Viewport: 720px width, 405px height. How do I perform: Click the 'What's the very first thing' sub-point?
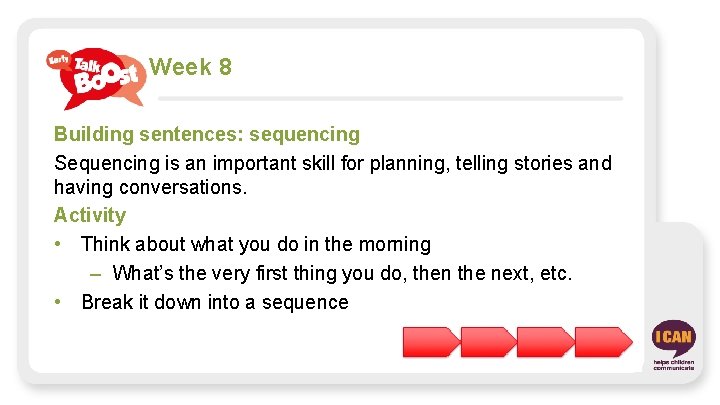(x=342, y=273)
